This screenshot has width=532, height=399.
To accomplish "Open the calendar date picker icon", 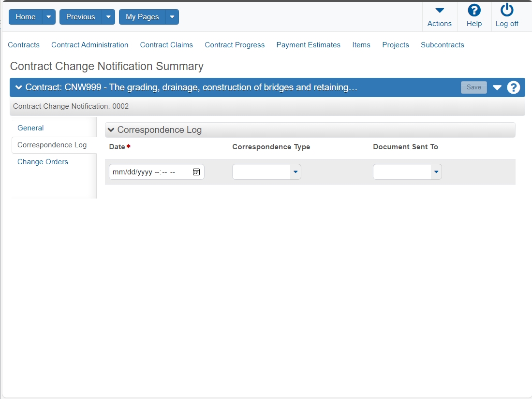I will point(196,172).
